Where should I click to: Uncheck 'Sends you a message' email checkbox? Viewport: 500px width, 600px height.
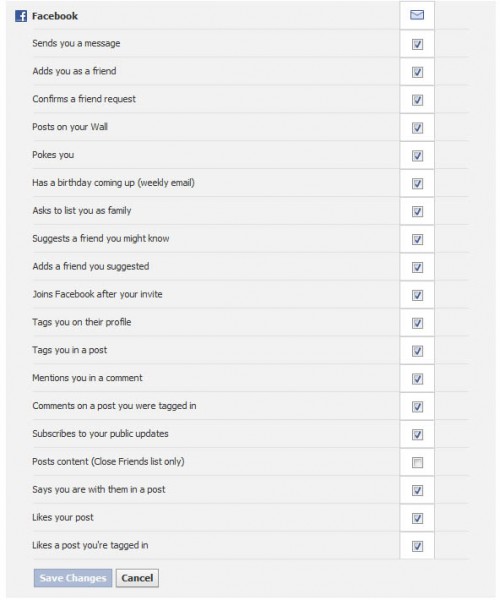pos(417,44)
